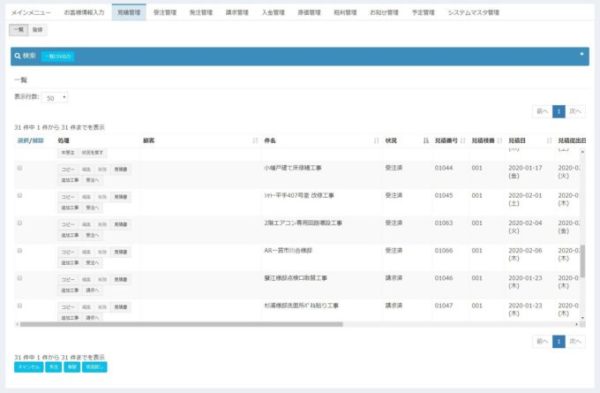Click the bottom 前へ pagination button
This screenshot has height=393, width=600.
[x=542, y=341]
